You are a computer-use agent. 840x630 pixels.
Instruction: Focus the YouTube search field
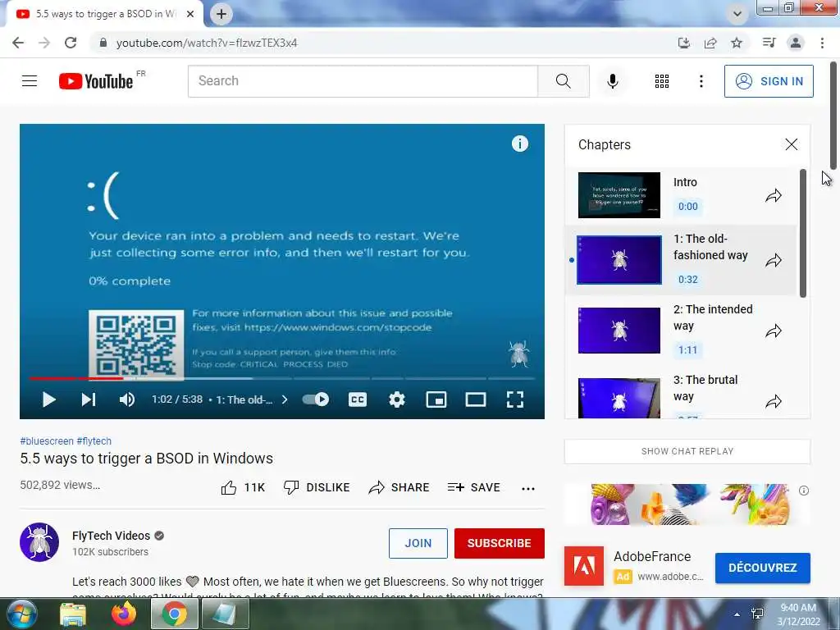pyautogui.click(x=363, y=81)
